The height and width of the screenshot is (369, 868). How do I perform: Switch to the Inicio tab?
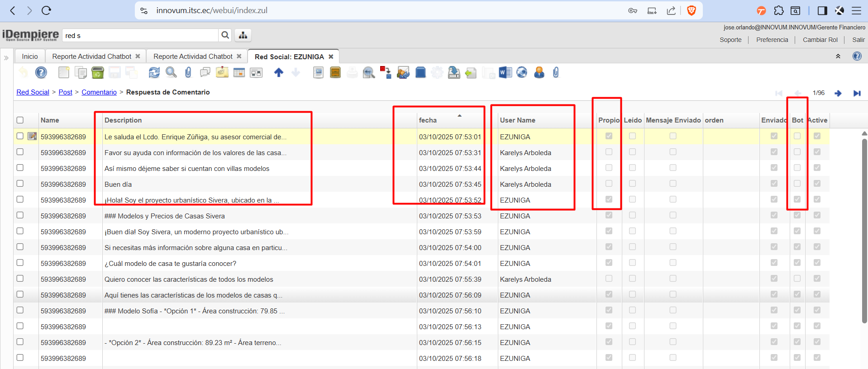coord(30,57)
